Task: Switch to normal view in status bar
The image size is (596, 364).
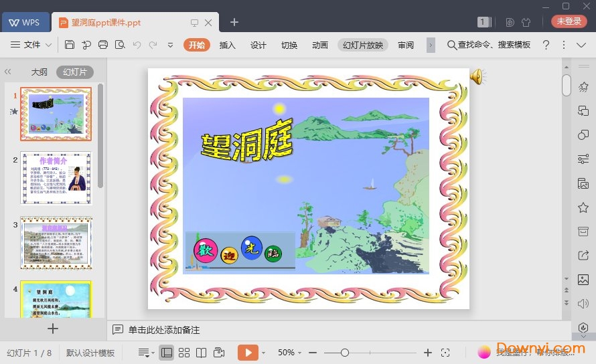Action: point(167,353)
